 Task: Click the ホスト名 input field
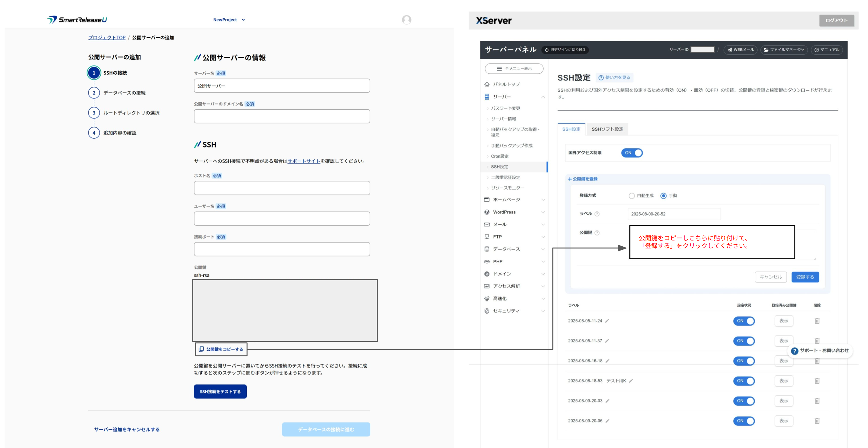pos(282,188)
